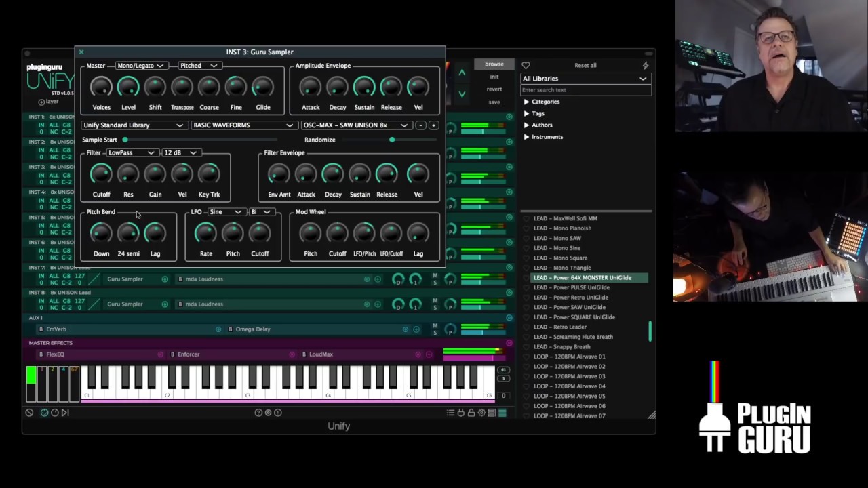
Task: Click add layer button
Action: 48,102
